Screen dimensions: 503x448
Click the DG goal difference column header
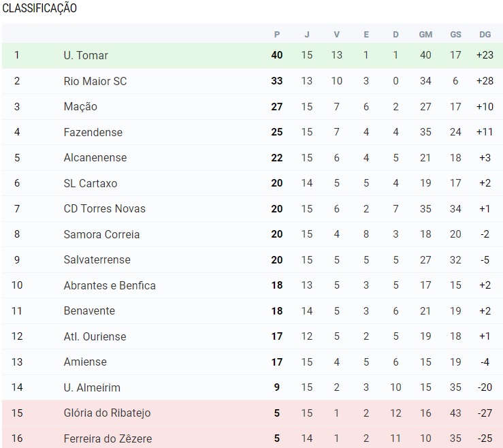click(485, 34)
